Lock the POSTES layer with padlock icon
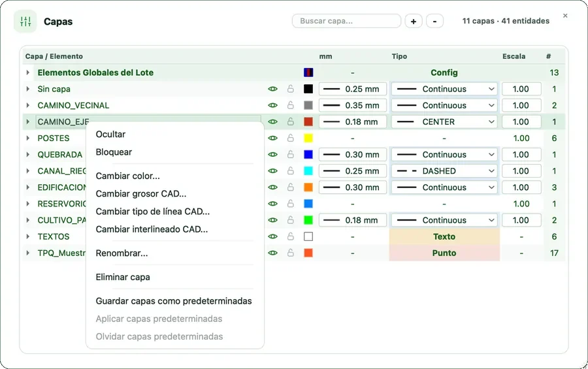588x369 pixels. click(290, 138)
